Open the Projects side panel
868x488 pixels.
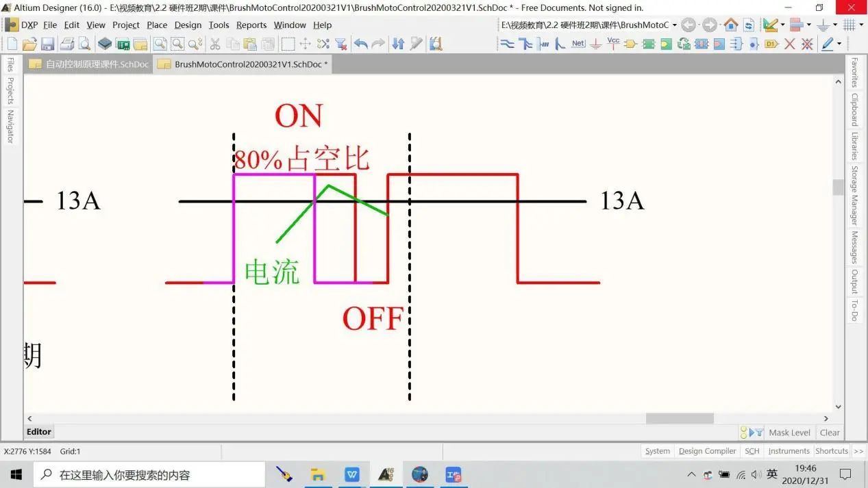[10, 91]
